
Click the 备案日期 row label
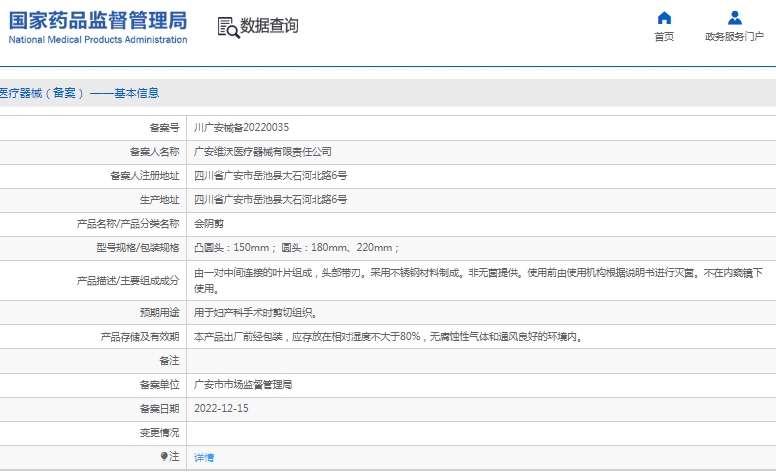[x=159, y=409]
